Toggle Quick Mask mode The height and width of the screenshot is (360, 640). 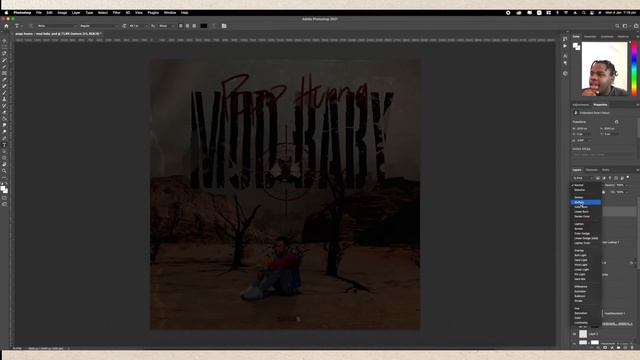pyautogui.click(x=4, y=198)
